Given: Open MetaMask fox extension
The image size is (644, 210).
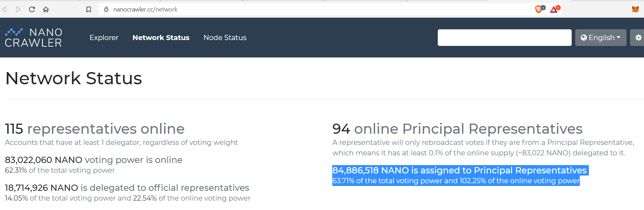Looking at the screenshot, I should point(635,9).
